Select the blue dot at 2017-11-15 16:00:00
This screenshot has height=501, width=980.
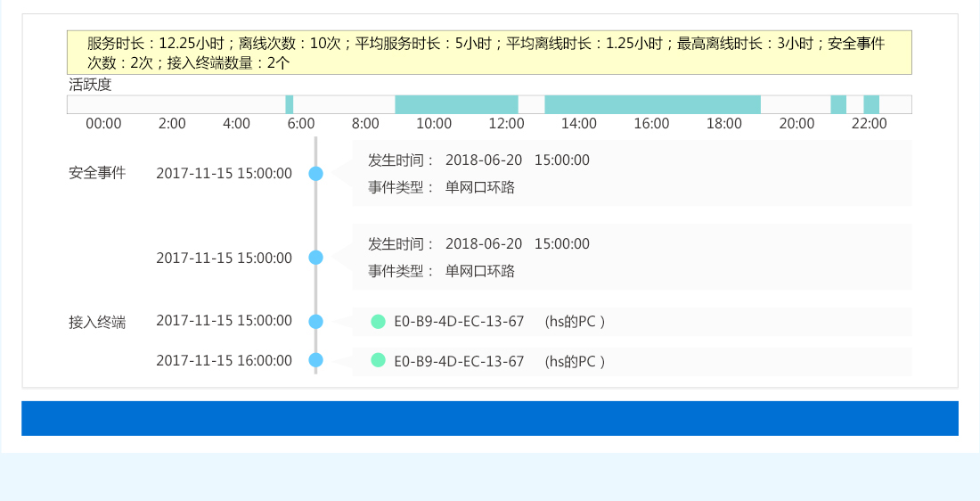point(315,360)
